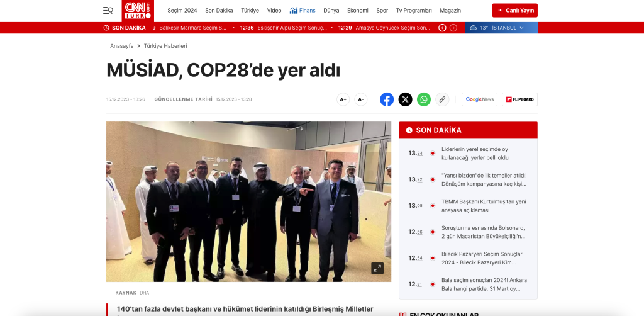This screenshot has width=644, height=316.
Task: Open the hamburger search menu icon
Action: click(x=108, y=10)
